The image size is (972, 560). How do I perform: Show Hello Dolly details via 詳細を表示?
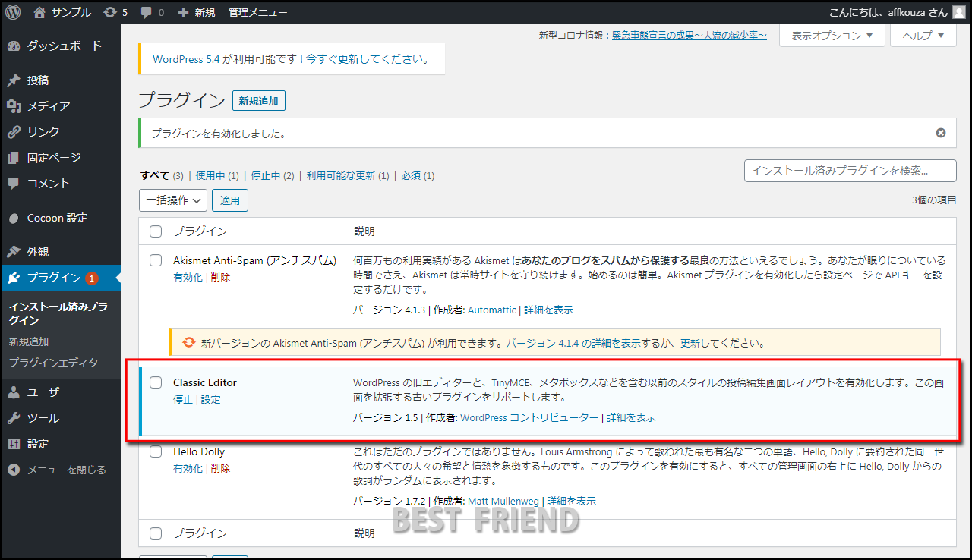click(572, 502)
